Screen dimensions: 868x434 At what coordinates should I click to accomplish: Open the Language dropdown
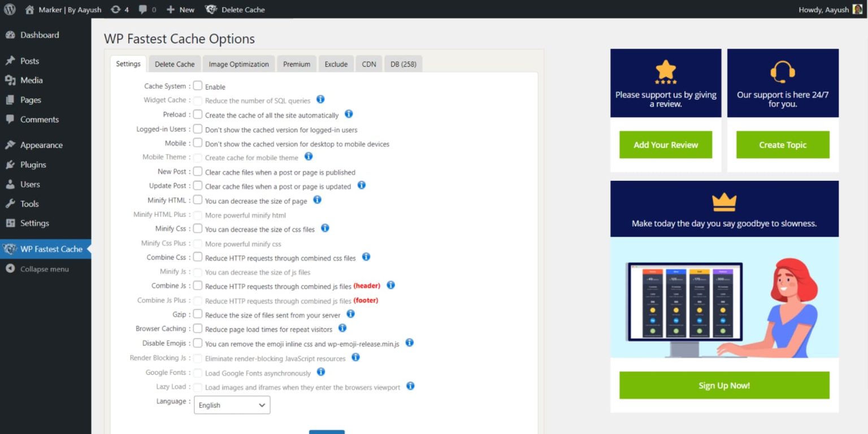(232, 405)
